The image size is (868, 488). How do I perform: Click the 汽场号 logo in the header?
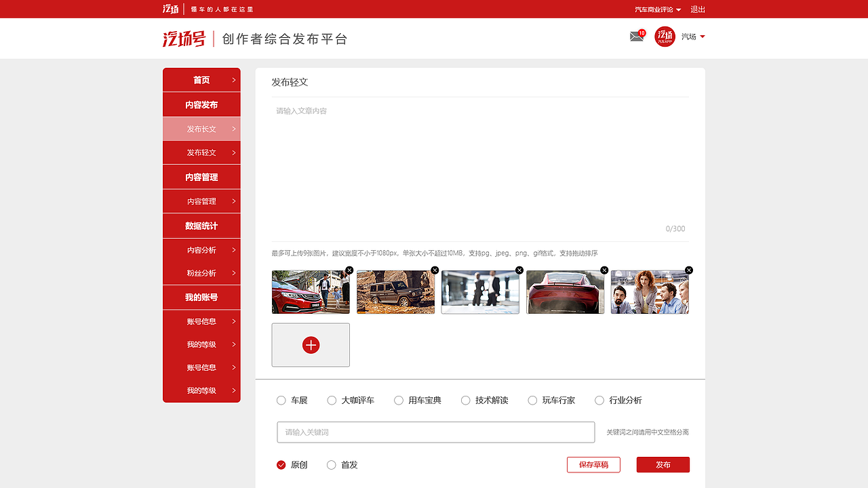184,38
